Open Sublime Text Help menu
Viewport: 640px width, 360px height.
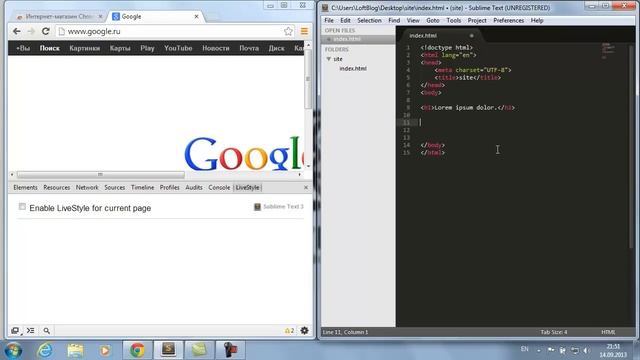(537, 20)
